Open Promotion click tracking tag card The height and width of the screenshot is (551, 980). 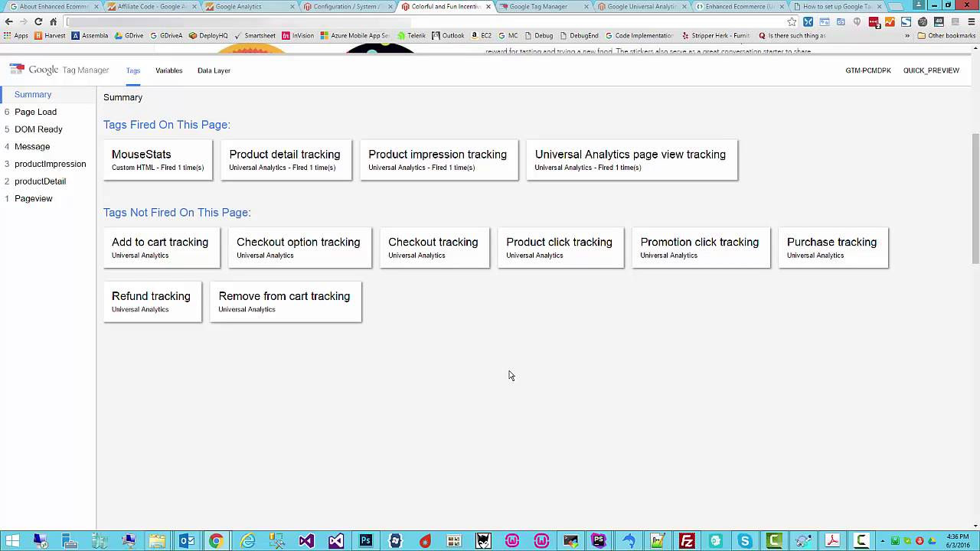pyautogui.click(x=701, y=247)
